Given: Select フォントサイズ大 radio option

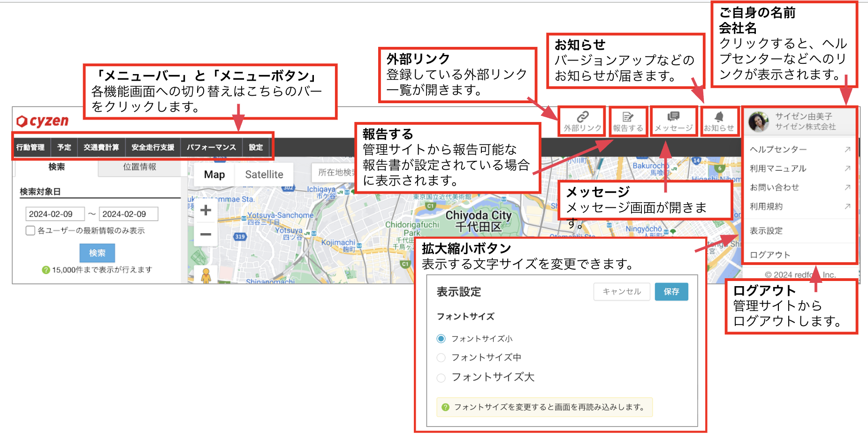Looking at the screenshot, I should coord(441,378).
